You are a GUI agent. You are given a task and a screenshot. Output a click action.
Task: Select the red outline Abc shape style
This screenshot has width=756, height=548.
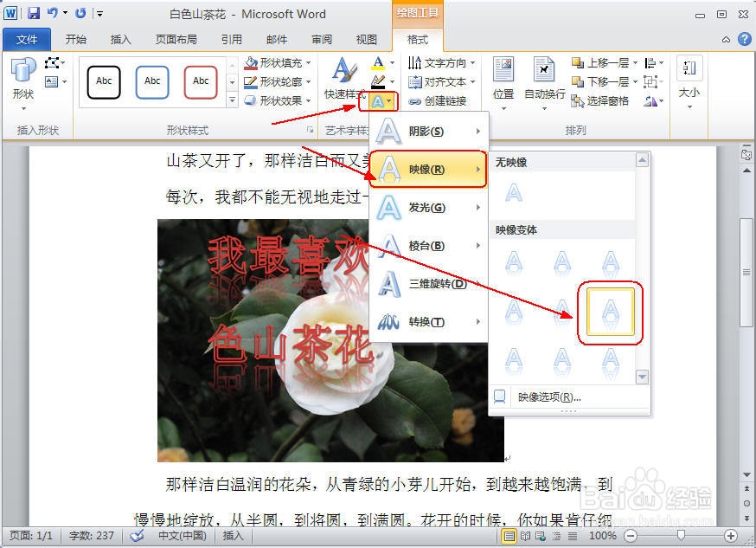tap(201, 82)
